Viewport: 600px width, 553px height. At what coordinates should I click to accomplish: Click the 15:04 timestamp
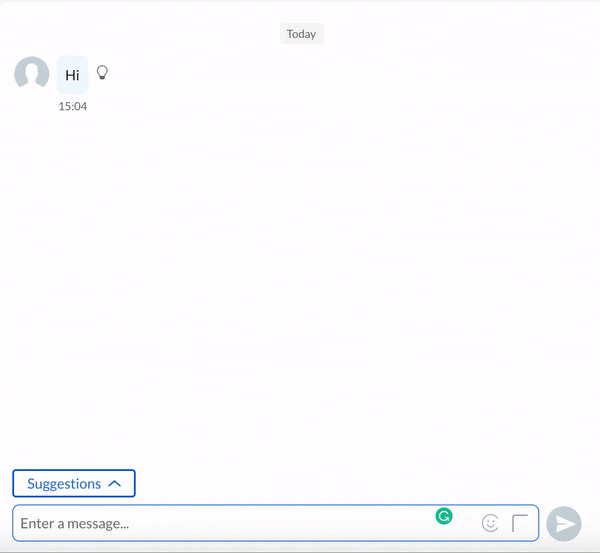[x=72, y=106]
